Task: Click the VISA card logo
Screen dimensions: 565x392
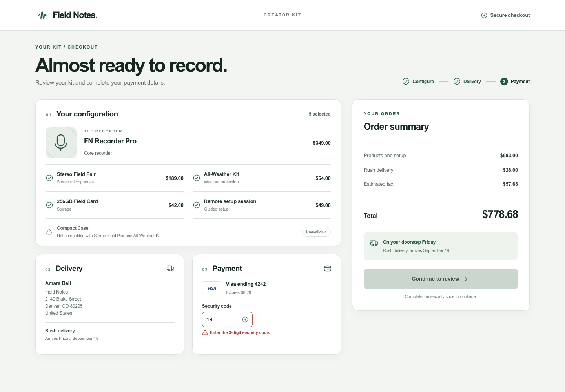Action: tap(211, 288)
